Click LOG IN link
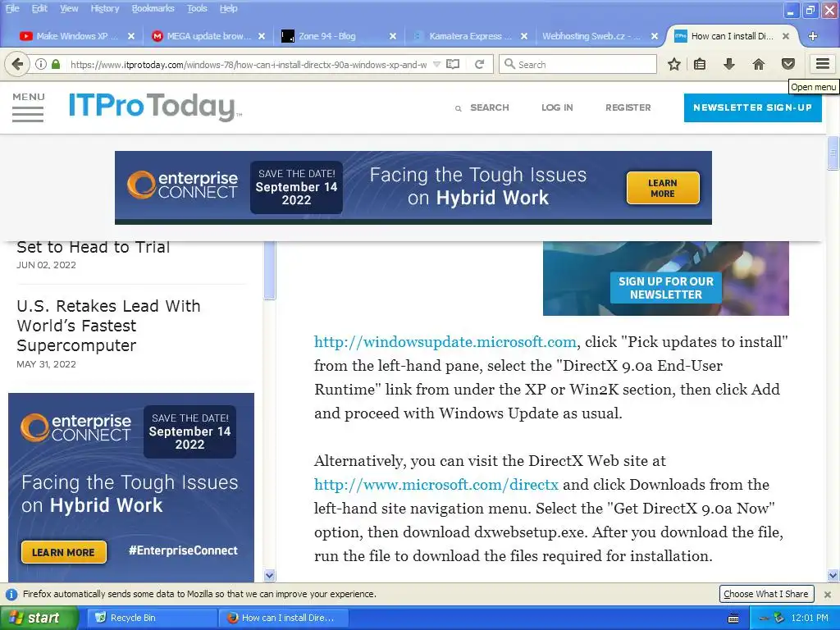 point(557,107)
